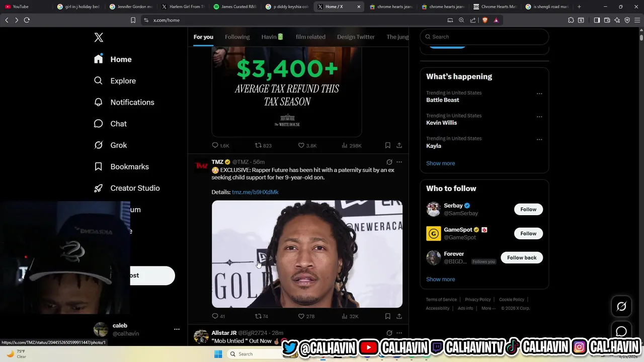Bookmark the tax refund post

click(387, 145)
